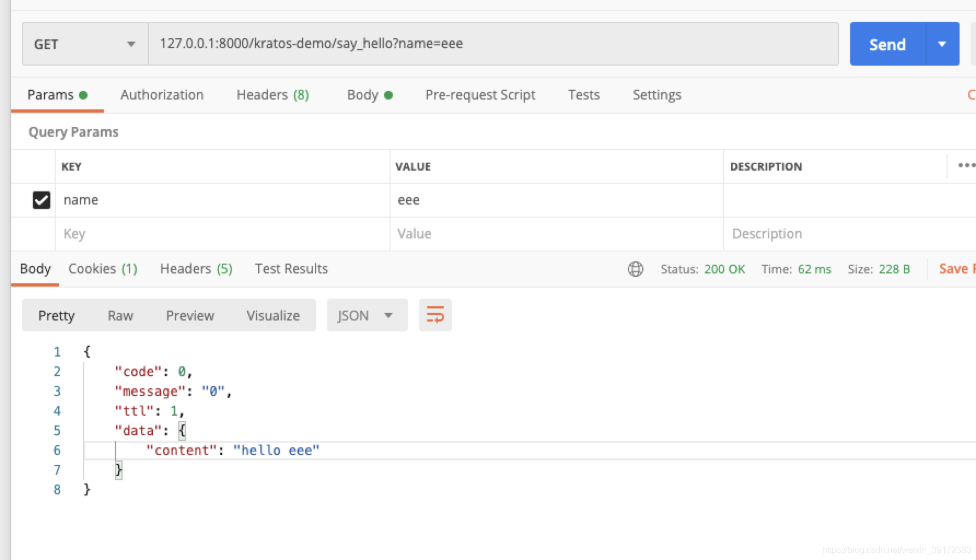The height and width of the screenshot is (560, 976).
Task: Open the Pre-request Script tab
Action: (480, 95)
